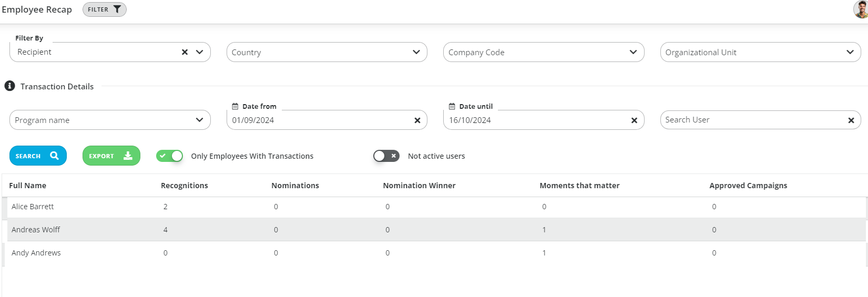
Task: Click the blue Search button
Action: (38, 156)
